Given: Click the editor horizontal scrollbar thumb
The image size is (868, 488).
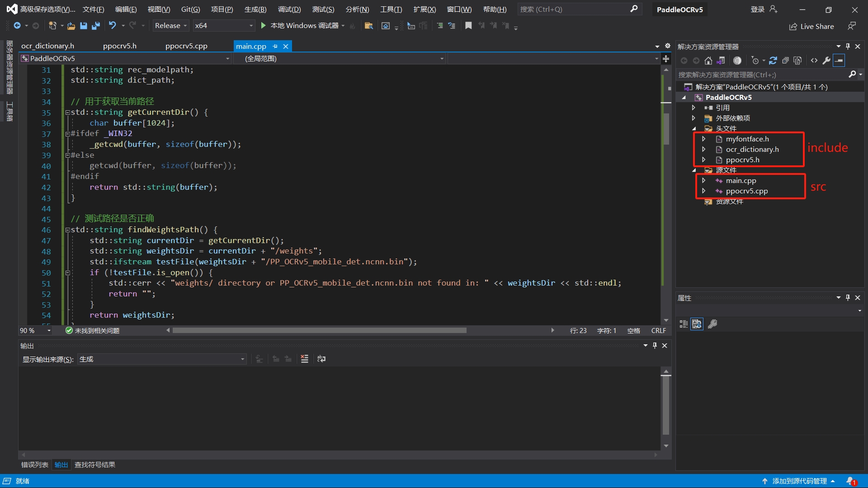Looking at the screenshot, I should click(319, 331).
